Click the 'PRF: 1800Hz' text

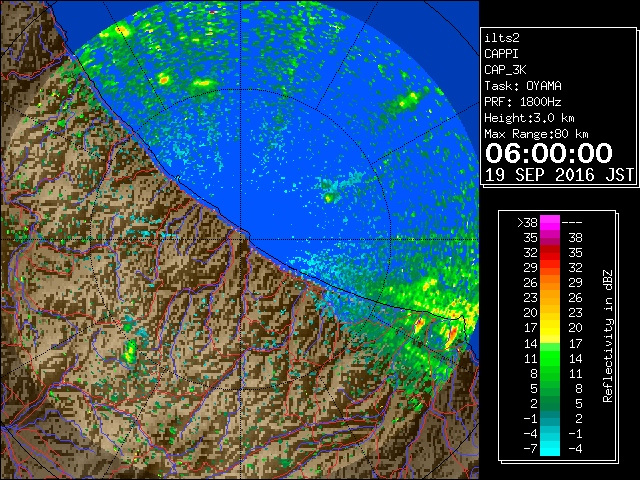click(523, 102)
